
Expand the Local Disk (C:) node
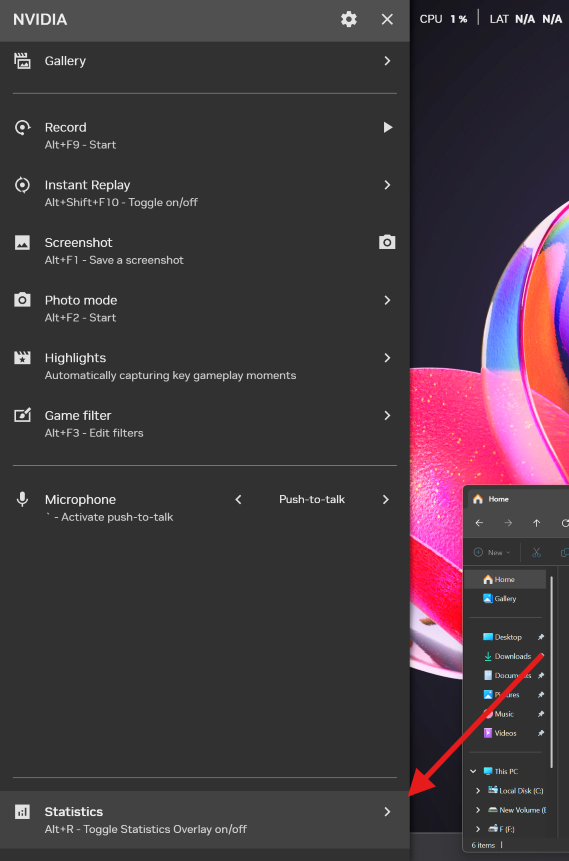click(478, 791)
